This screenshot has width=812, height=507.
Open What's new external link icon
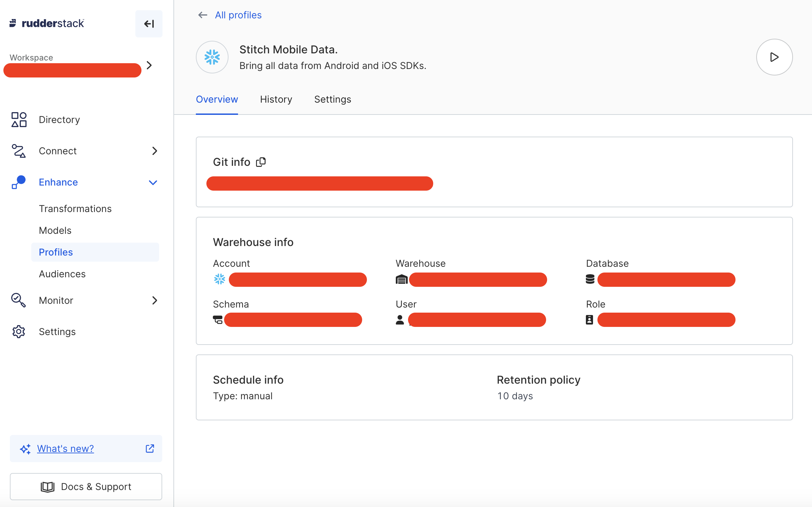(150, 449)
